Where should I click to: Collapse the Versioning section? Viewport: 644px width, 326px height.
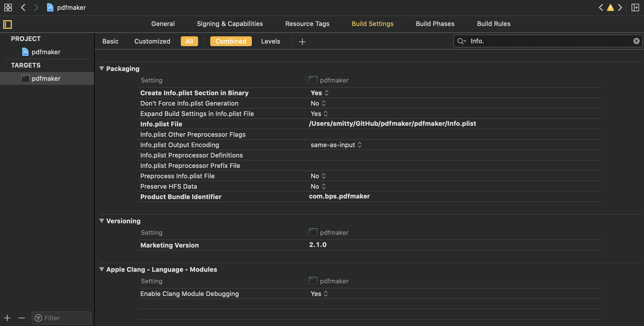[x=102, y=221]
